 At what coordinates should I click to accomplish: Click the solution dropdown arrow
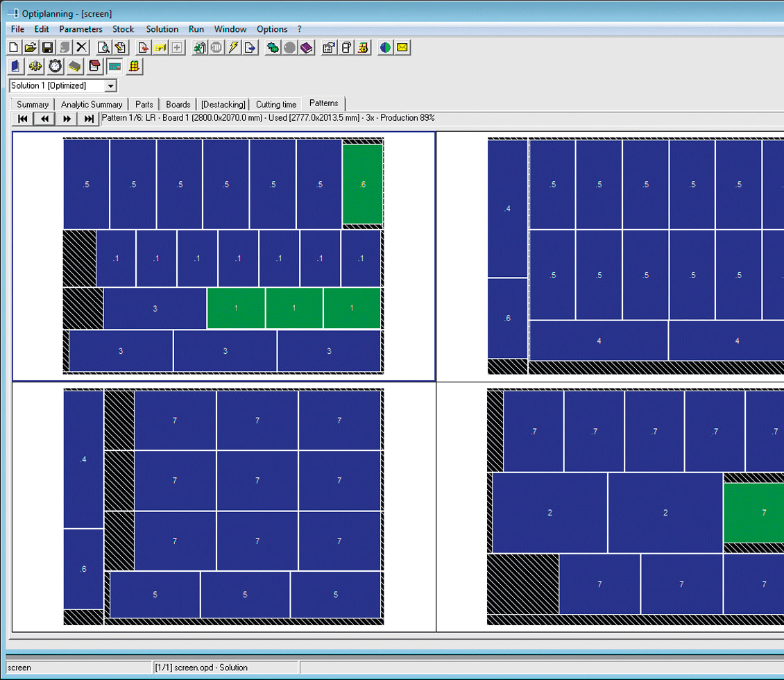coord(110,86)
